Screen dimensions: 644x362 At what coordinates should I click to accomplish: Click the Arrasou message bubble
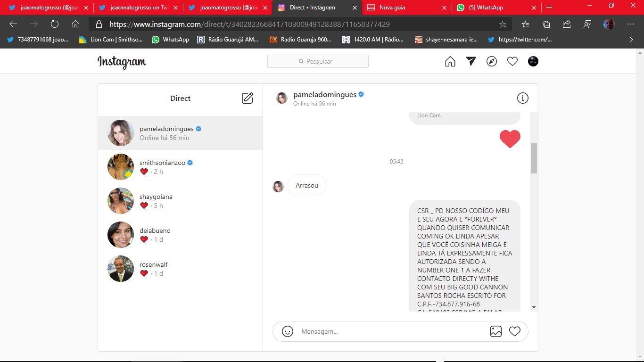coord(307,185)
